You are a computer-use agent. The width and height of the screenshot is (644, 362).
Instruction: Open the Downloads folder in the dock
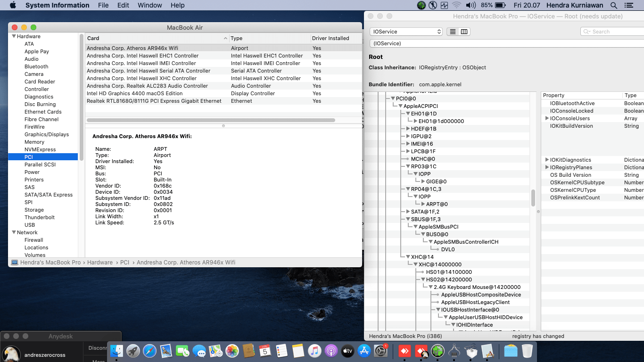point(511,351)
